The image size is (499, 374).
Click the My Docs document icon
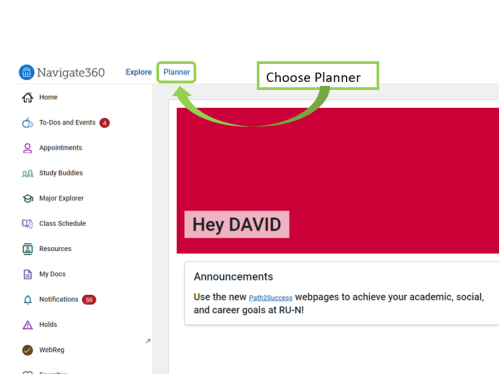point(28,274)
